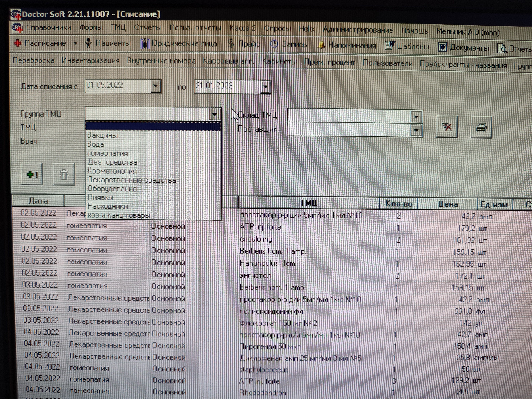The width and height of the screenshot is (532, 399).
Task: Click the printer icon button
Action: coord(481,127)
